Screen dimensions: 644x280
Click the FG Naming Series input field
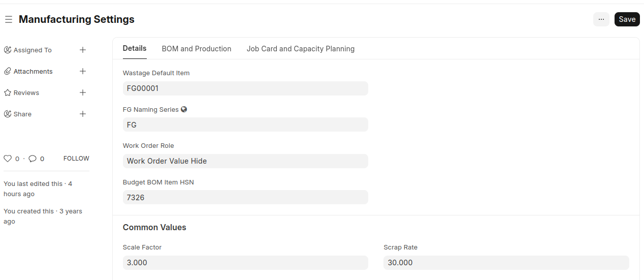pos(245,125)
